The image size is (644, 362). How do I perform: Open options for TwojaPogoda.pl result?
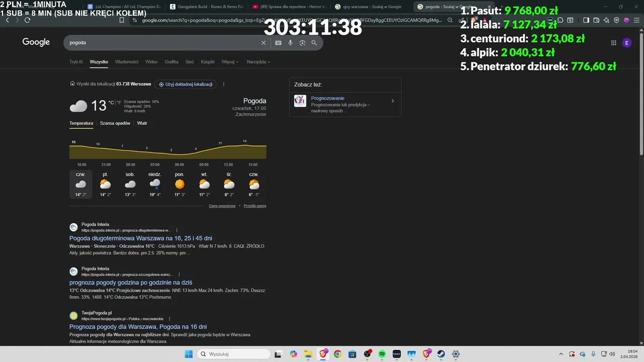(x=169, y=319)
